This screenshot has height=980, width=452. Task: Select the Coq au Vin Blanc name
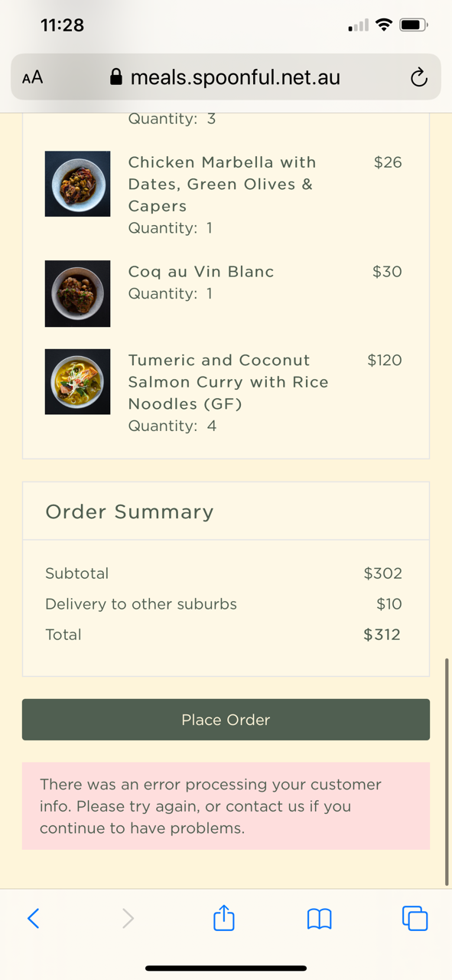click(201, 272)
